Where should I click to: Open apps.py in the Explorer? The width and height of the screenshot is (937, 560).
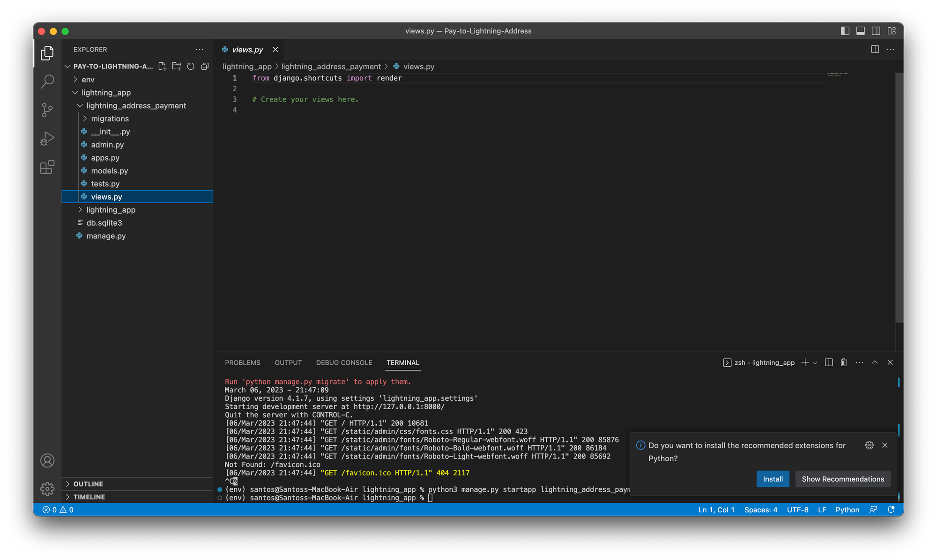137,158
